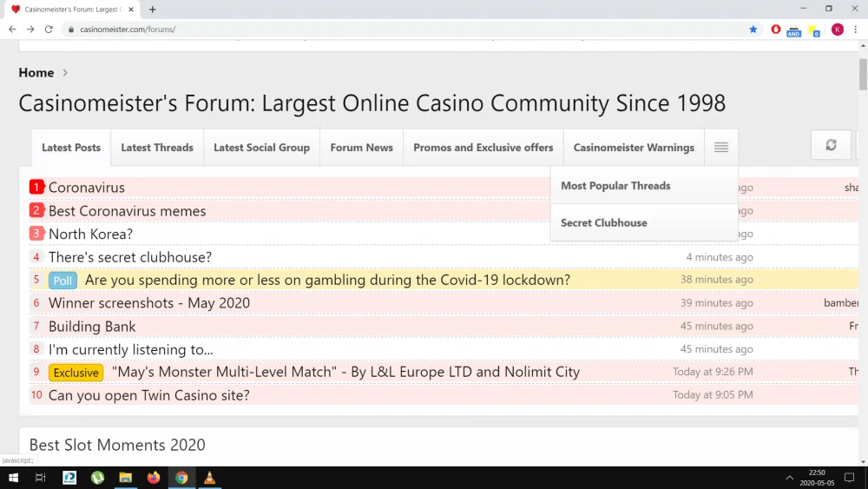Open a new browser tab
Image resolution: width=868 pixels, height=489 pixels.
[152, 10]
